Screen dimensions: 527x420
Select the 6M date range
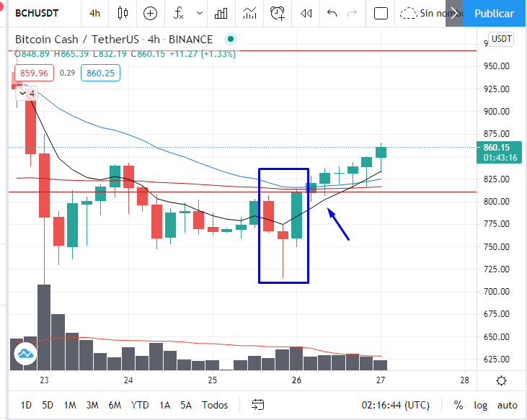[115, 405]
